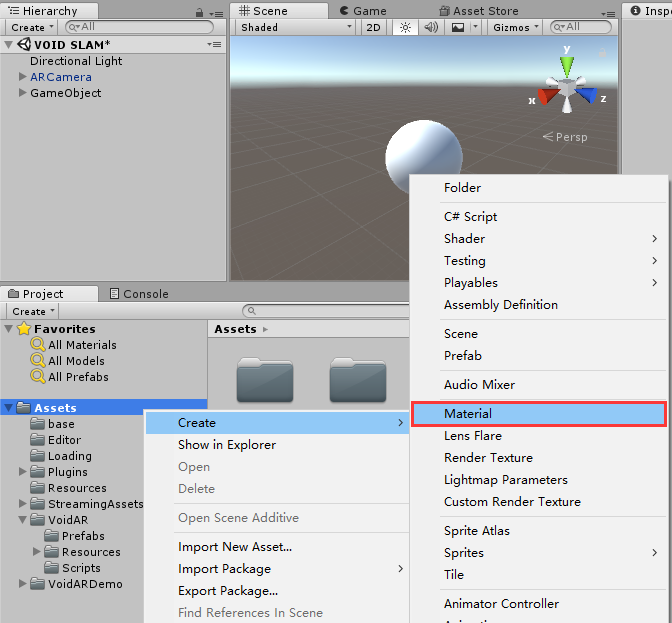This screenshot has height=623, width=672.
Task: Click the Hierarchy Create button
Action: coord(32,28)
